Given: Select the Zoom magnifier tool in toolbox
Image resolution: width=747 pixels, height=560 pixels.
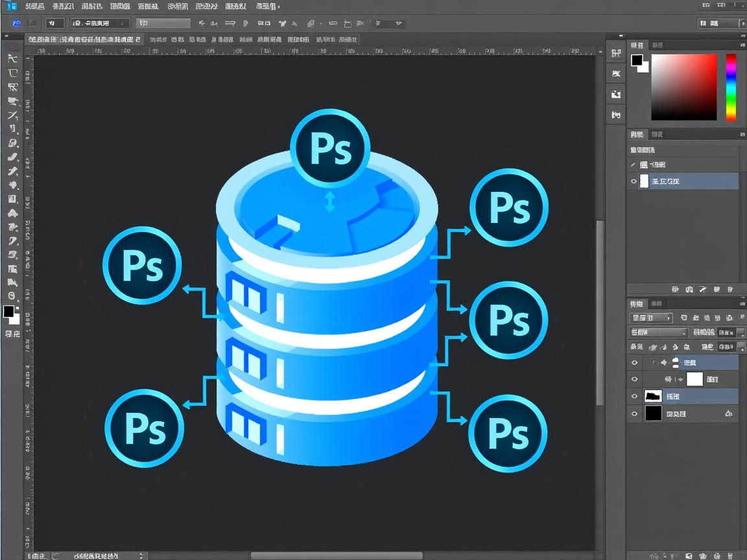Looking at the screenshot, I should click(x=12, y=296).
